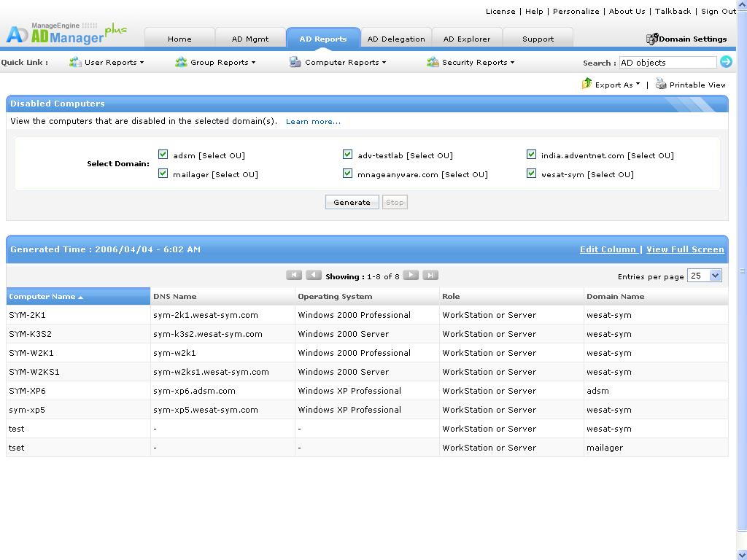Select OU for the wesat-sym domain

(x=611, y=175)
